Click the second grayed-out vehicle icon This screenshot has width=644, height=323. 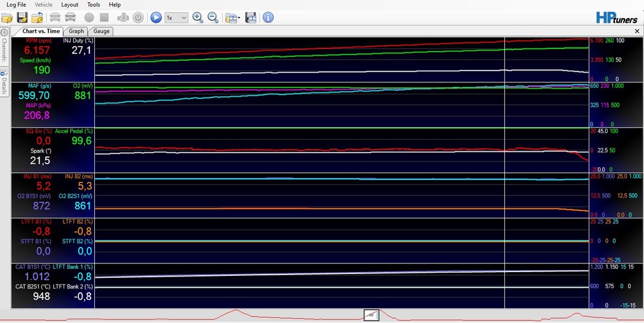click(x=70, y=18)
